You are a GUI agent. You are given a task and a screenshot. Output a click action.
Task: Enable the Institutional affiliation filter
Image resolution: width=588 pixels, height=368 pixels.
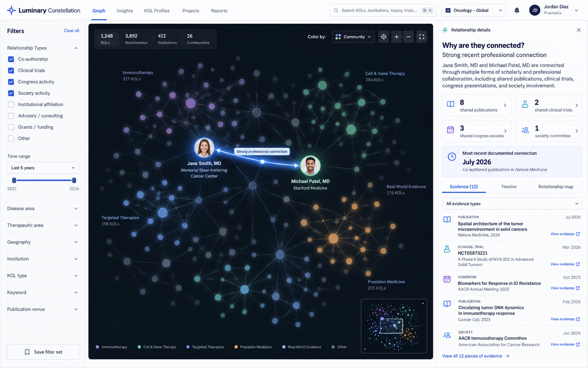tap(11, 105)
